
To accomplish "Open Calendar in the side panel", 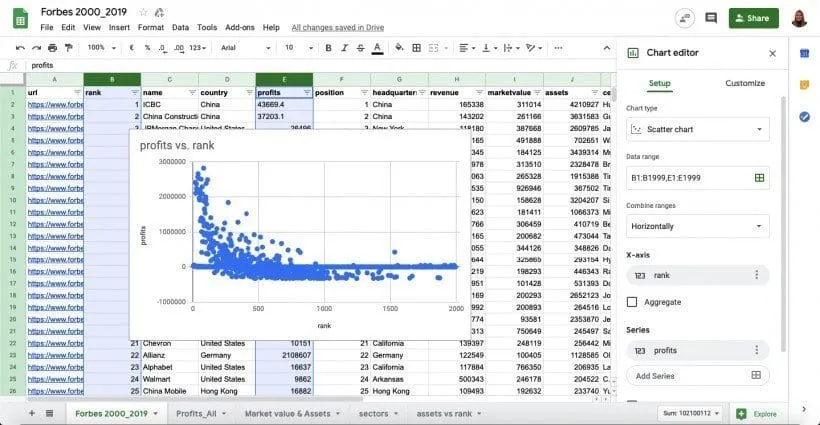I will (804, 53).
